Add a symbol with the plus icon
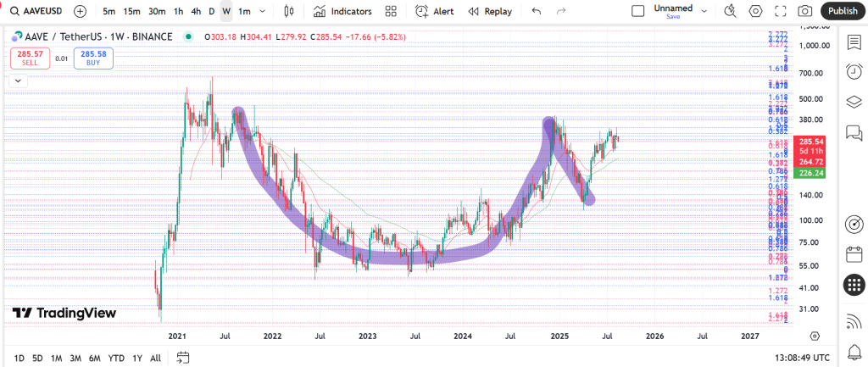 81,11
